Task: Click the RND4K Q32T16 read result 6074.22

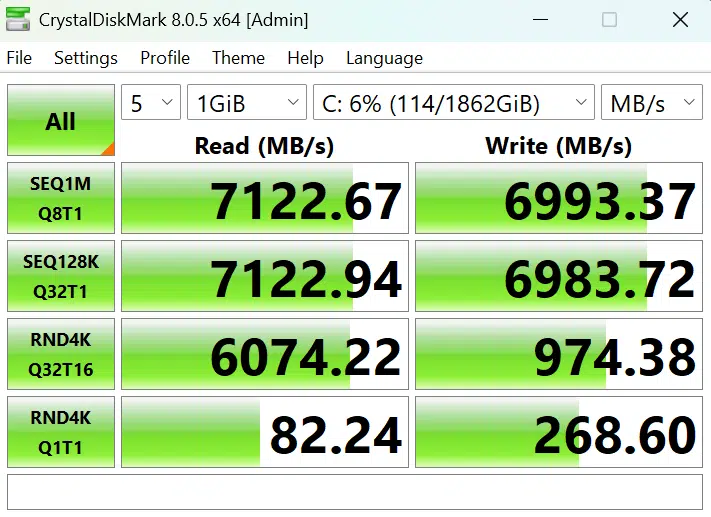Action: [x=265, y=354]
